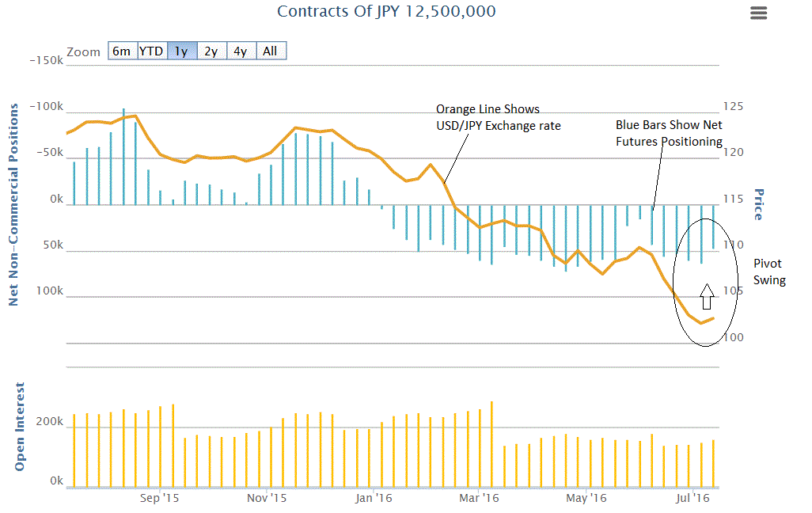This screenshot has height=513, width=812.
Task: Pick the 4y zoom option
Action: coord(241,51)
